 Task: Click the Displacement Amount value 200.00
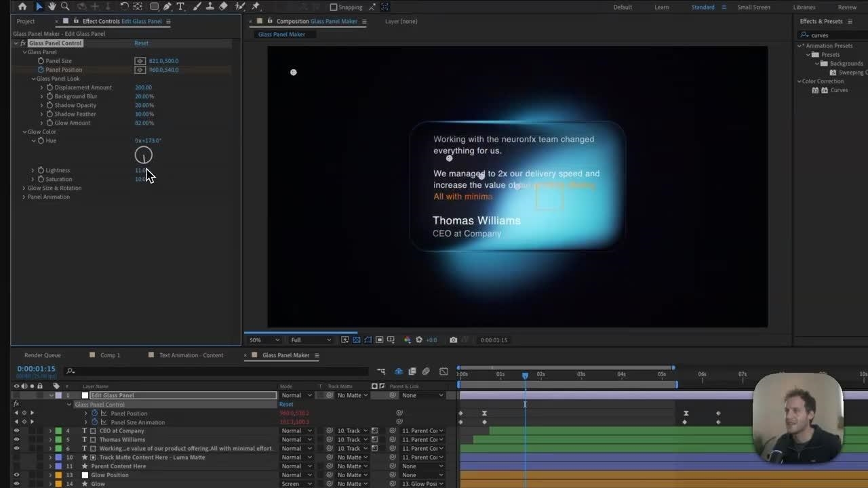(x=143, y=87)
